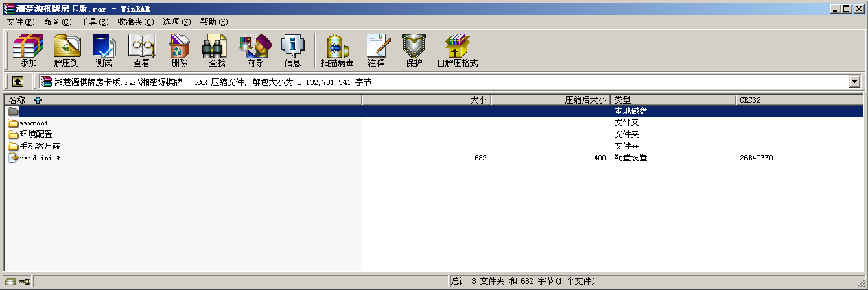868x290 pixels.
Task: Open the 查看 (View) toolbar icon
Action: [x=141, y=51]
